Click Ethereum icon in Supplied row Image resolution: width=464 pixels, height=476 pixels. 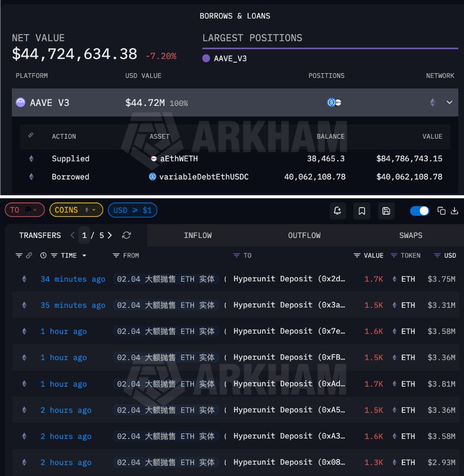pyautogui.click(x=31, y=159)
